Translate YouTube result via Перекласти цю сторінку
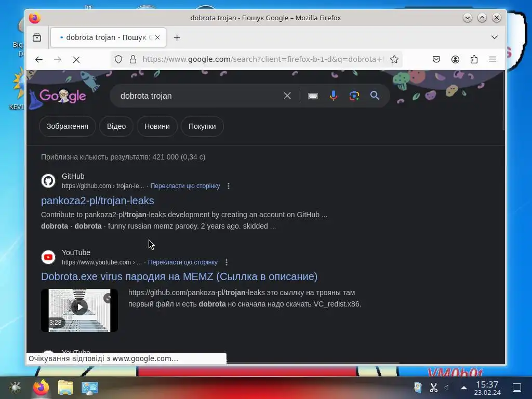Image resolution: width=532 pixels, height=399 pixels. point(182,262)
